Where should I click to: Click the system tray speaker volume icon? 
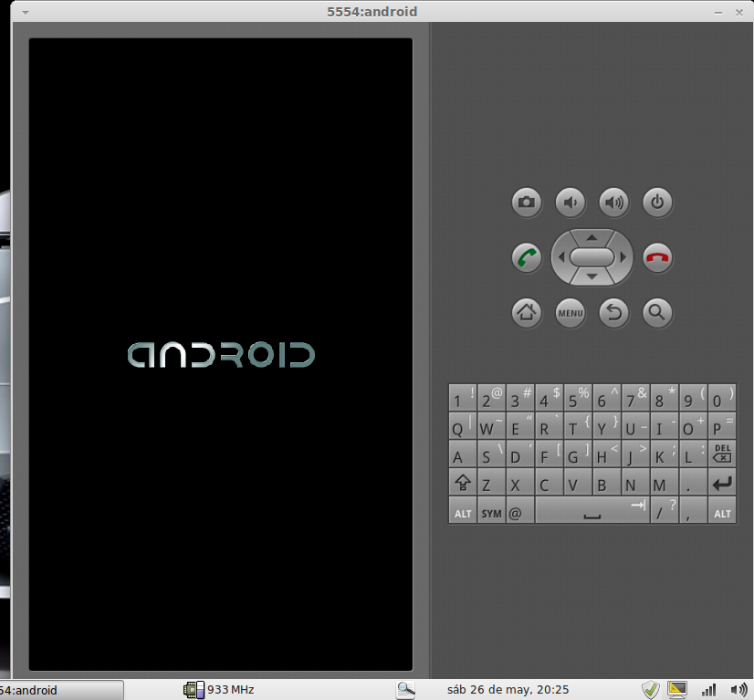pos(738,690)
